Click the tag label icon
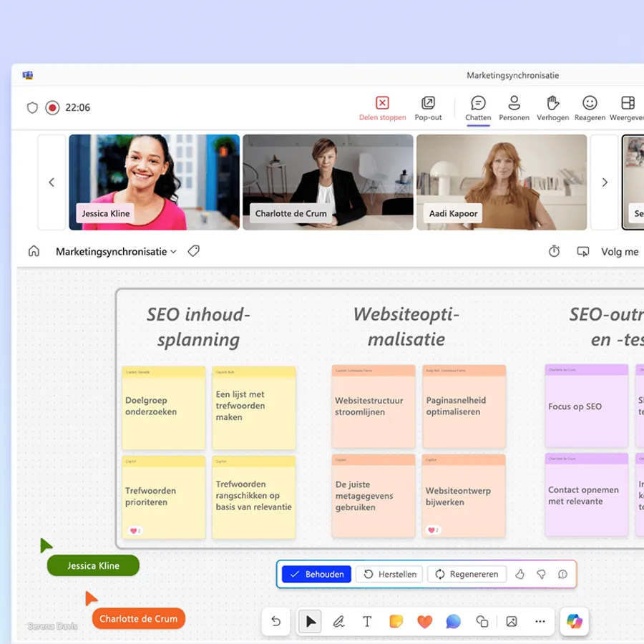The width and height of the screenshot is (644, 644). coord(193,251)
